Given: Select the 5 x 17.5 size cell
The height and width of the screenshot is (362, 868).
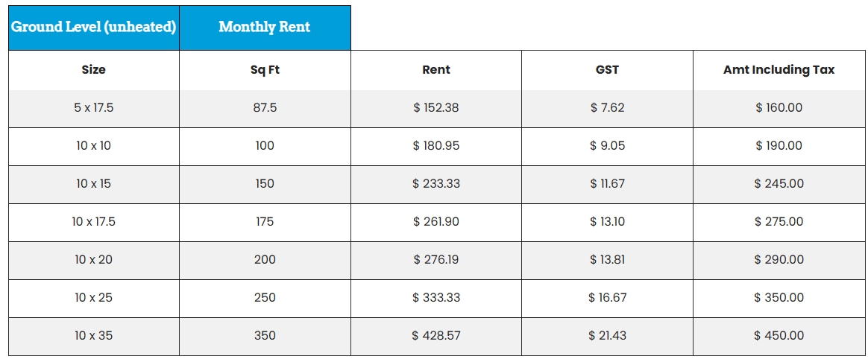Looking at the screenshot, I should tap(93, 108).
